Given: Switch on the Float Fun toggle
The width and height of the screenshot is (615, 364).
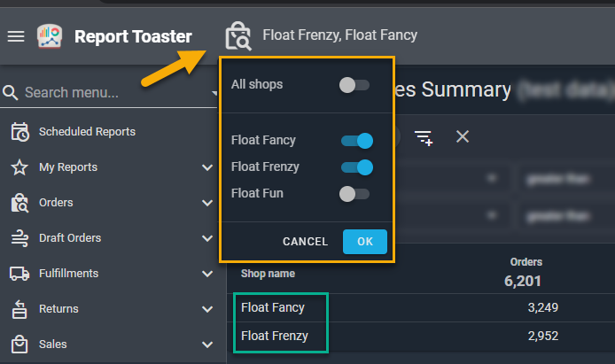Looking at the screenshot, I should point(354,193).
